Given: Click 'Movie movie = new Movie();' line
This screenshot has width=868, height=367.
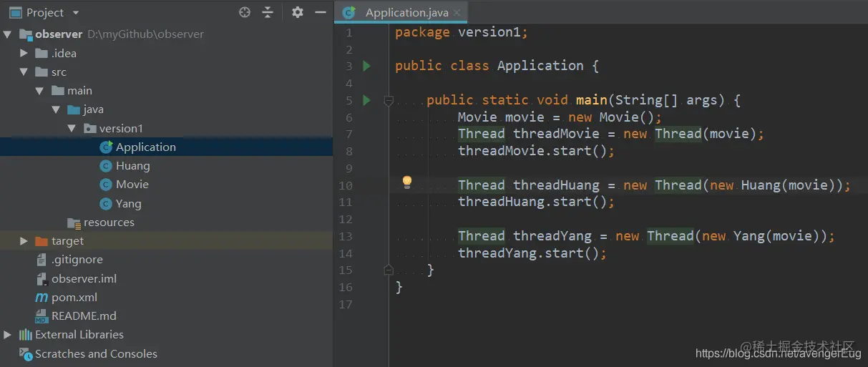Looking at the screenshot, I should (x=560, y=117).
